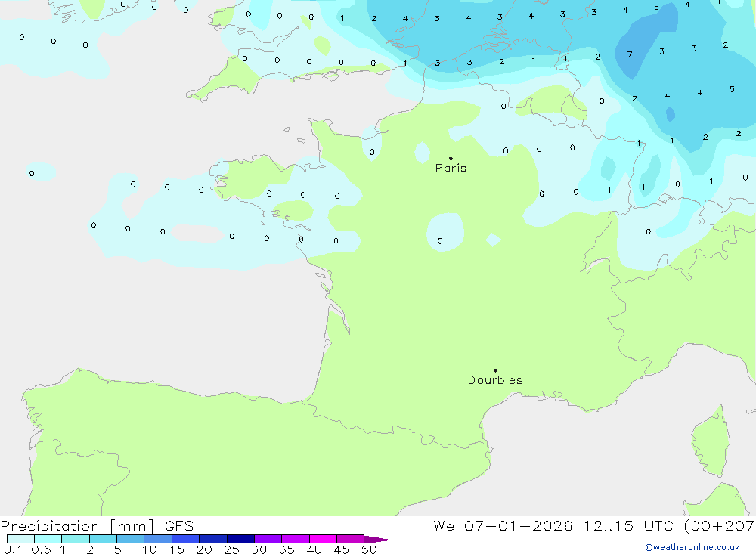Select the Dourbies location dot marker

pos(495,370)
